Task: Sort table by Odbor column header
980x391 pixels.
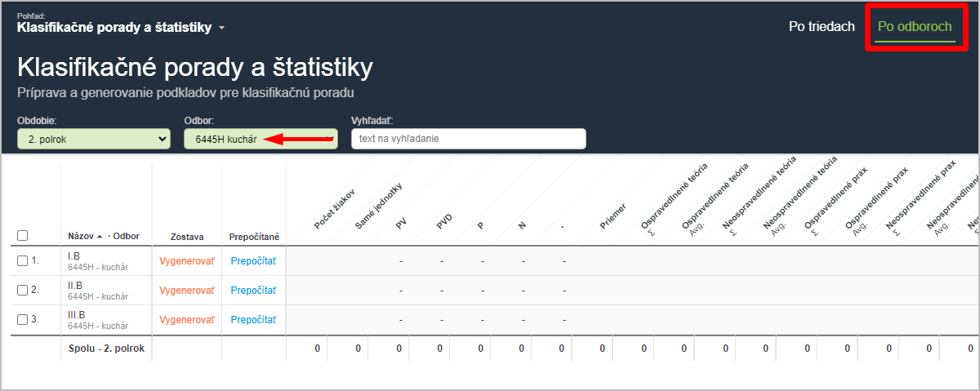Action: (x=126, y=236)
